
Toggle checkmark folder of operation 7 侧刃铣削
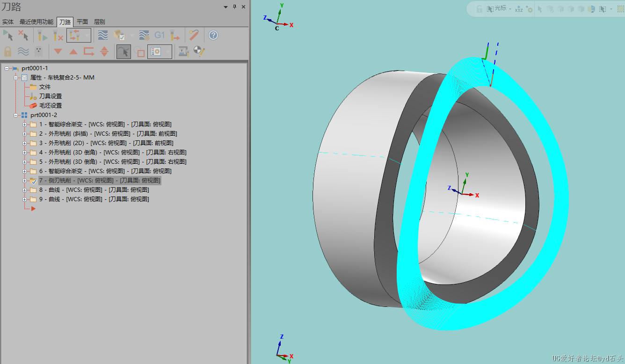pos(33,181)
